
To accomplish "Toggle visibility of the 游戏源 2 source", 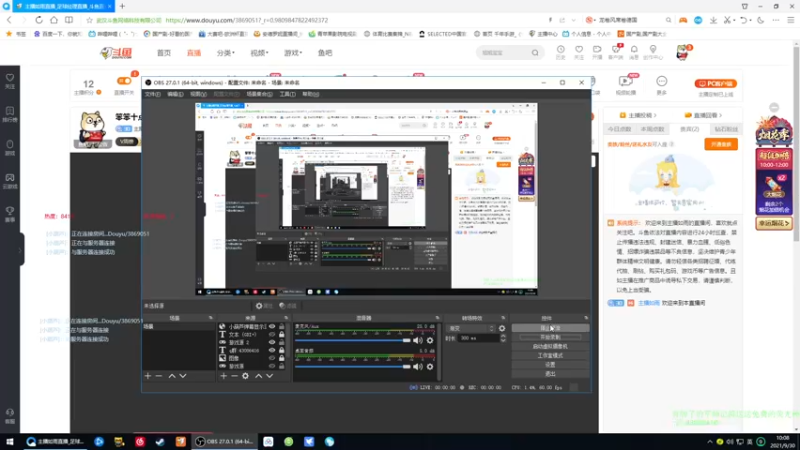I will (272, 342).
